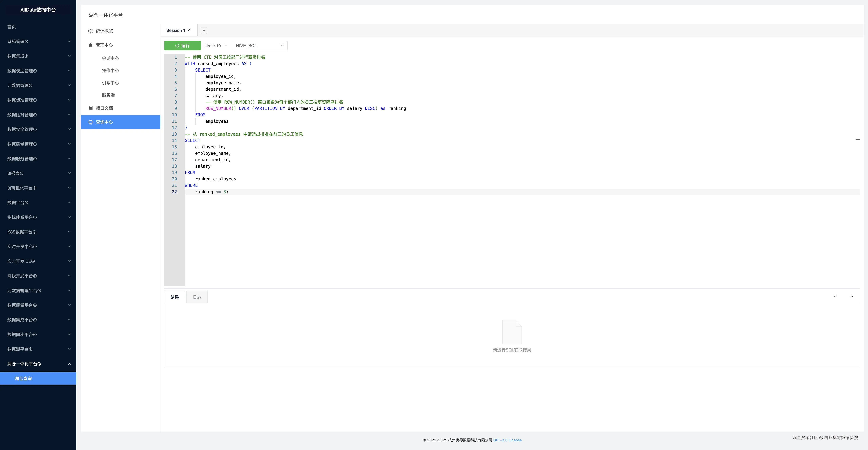Viewport: 868px width, 450px height.
Task: Expand 数据集成① sidebar menu
Action: (38, 56)
